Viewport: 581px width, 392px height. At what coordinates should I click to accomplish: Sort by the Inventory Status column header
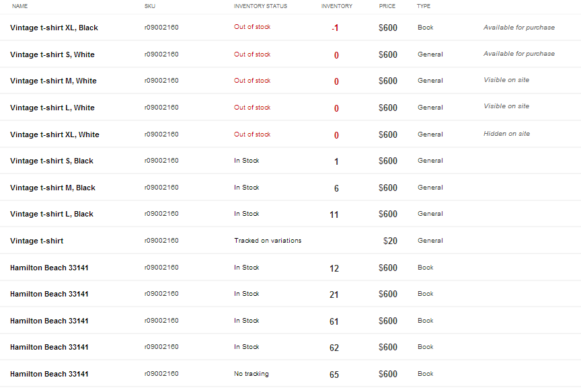coord(260,6)
